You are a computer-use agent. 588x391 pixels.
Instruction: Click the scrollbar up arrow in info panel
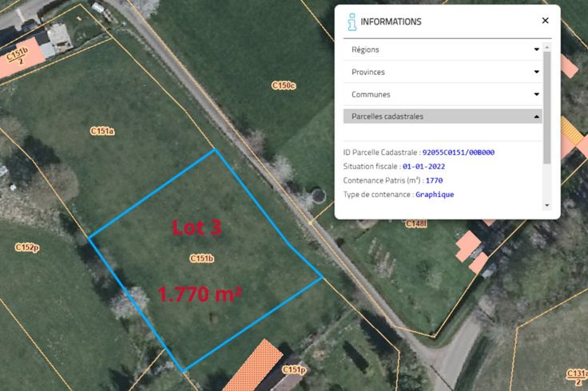[x=547, y=47]
